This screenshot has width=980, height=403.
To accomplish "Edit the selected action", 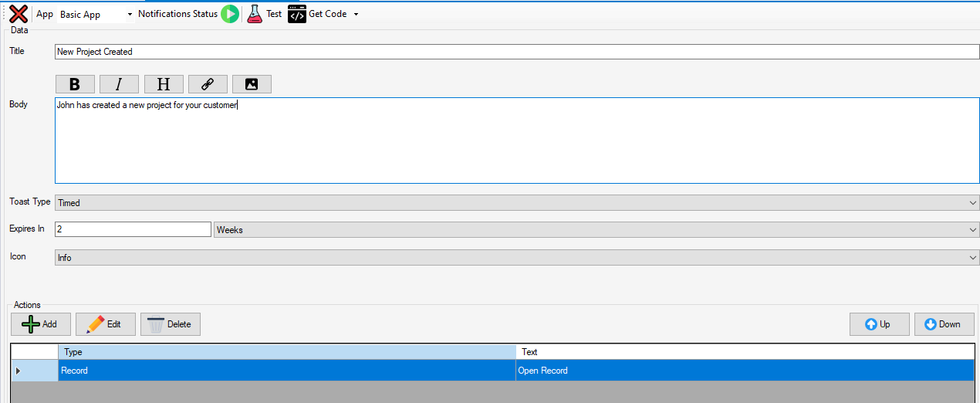I will [106, 324].
